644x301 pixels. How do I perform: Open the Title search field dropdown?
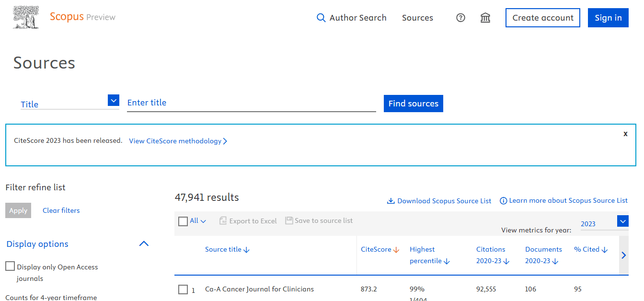pyautogui.click(x=113, y=100)
